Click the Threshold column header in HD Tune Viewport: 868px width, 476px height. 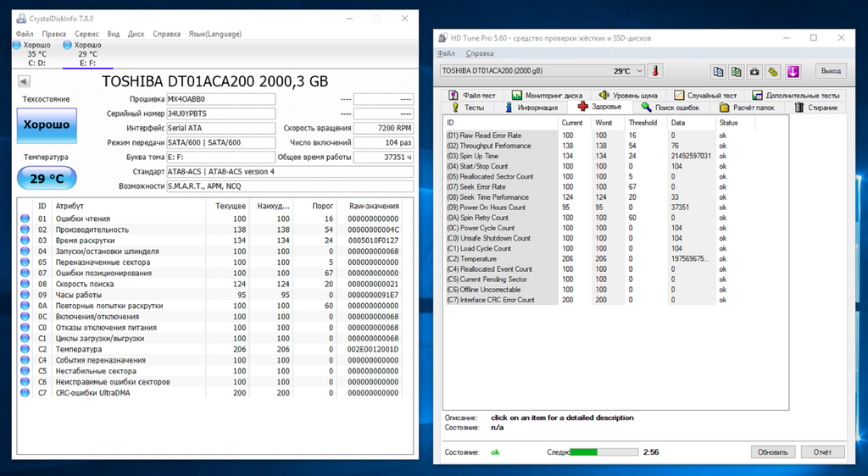click(643, 123)
